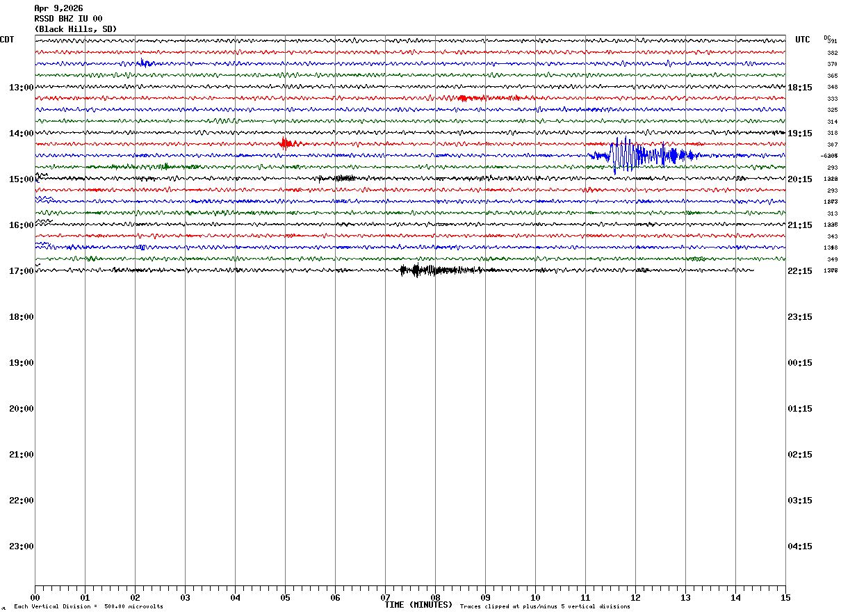Click minute 01 on the time axis
Viewport: 841px width, 616px height.
pyautogui.click(x=85, y=597)
